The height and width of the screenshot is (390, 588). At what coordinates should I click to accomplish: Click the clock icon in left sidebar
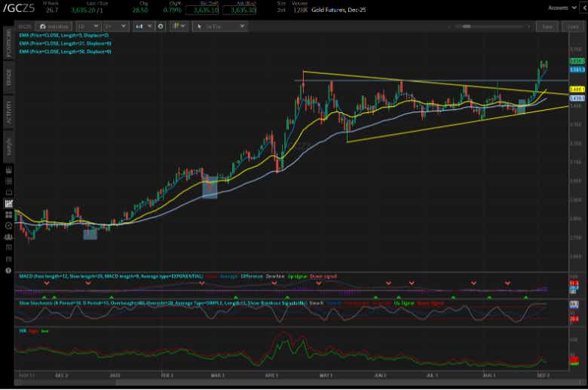[9, 224]
